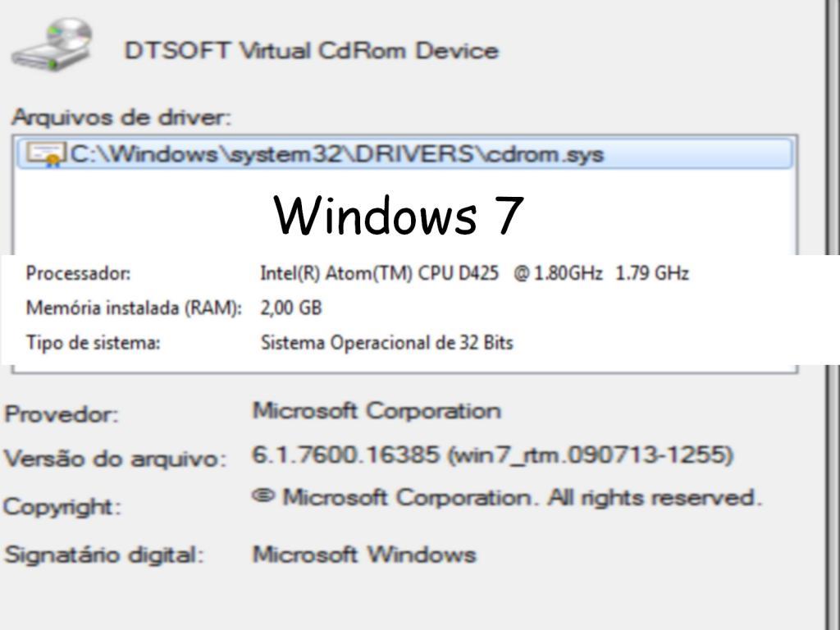Screen dimensions: 840x630
Task: Click the Intel(R) Atom(TM) CPU D425 value
Action: tap(474, 273)
